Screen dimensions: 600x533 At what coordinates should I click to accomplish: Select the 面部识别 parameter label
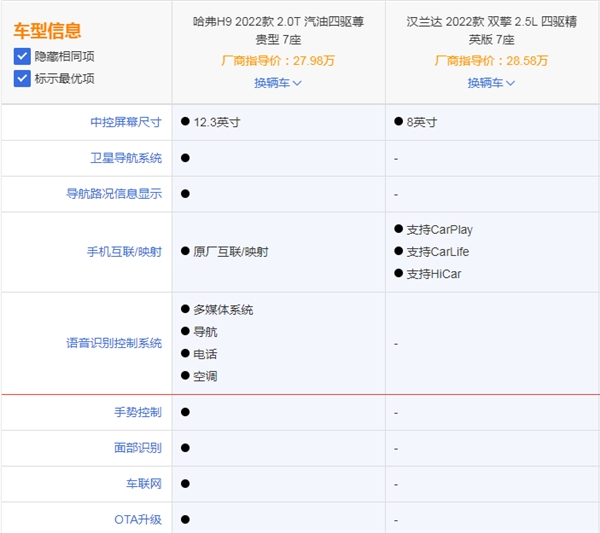click(x=137, y=448)
